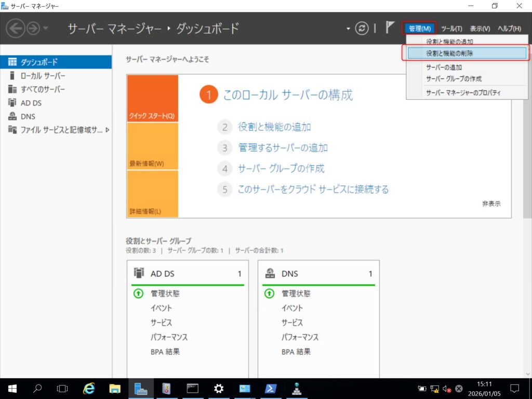Click the muted speaker tray icon
The width and height of the screenshot is (532, 399).
point(447,389)
